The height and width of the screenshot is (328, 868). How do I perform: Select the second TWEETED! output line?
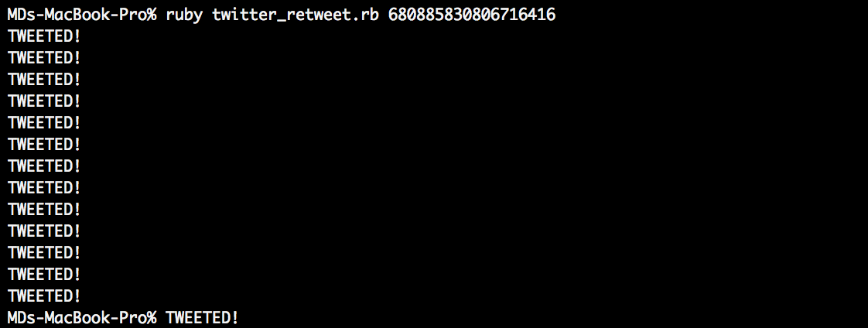[x=44, y=58]
